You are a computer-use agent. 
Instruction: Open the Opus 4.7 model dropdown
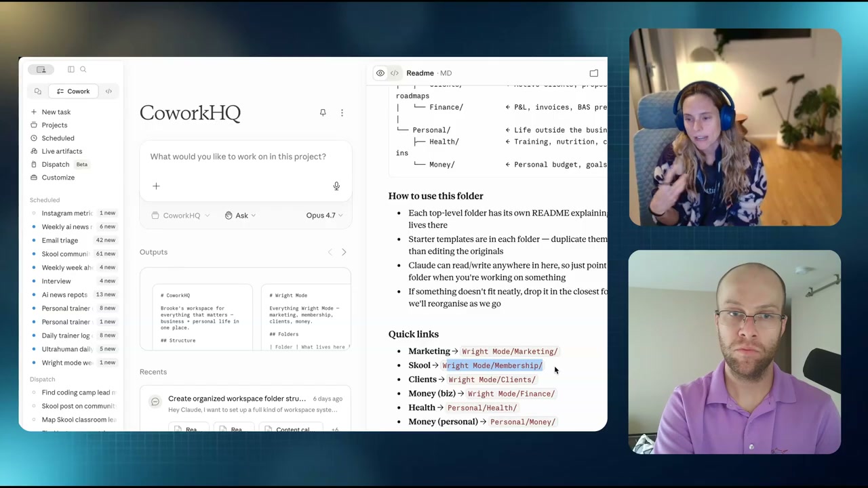click(x=324, y=216)
